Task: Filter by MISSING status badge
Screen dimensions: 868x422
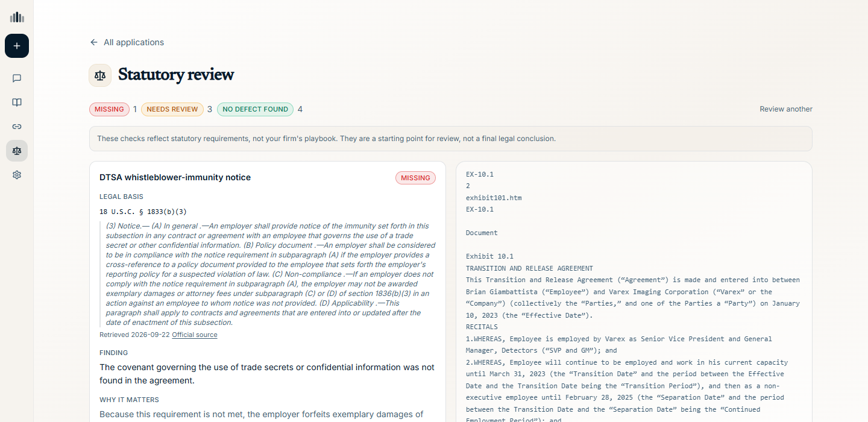Action: [x=109, y=109]
